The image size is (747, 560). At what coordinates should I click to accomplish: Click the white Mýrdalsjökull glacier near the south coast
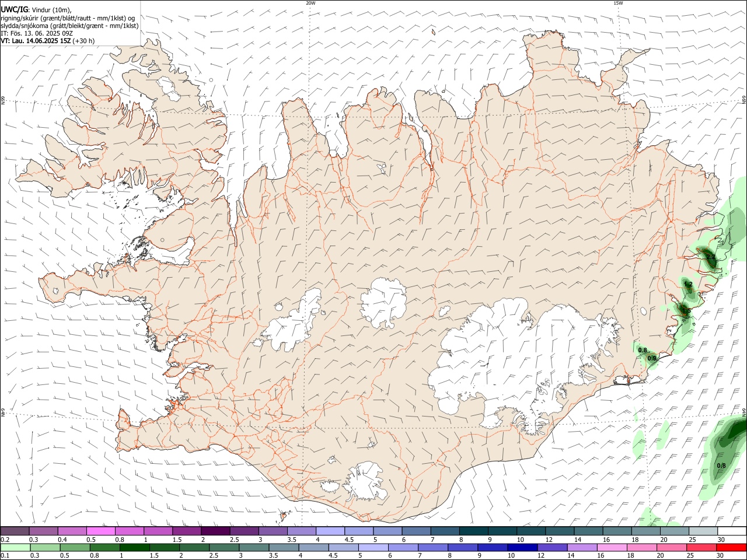pos(365,481)
